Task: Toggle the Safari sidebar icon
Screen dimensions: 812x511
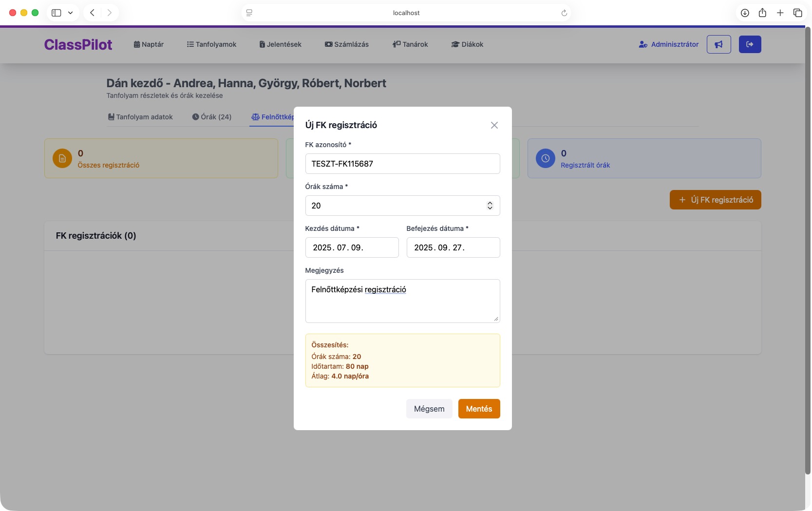Action: (x=57, y=13)
